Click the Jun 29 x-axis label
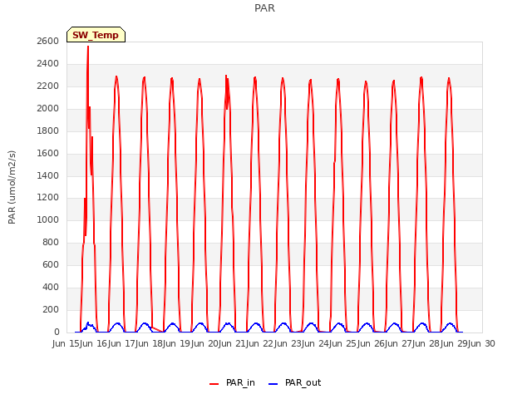Image resolution: width=532 pixels, height=399 pixels. click(x=455, y=343)
